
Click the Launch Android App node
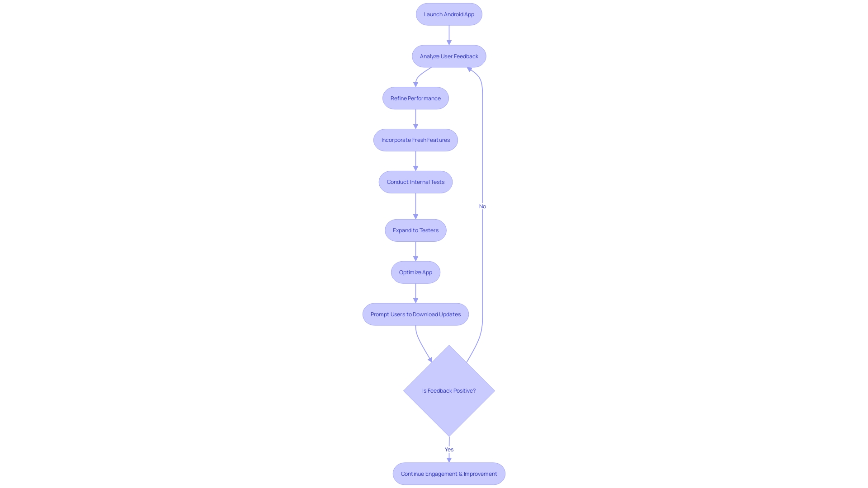pyautogui.click(x=449, y=14)
